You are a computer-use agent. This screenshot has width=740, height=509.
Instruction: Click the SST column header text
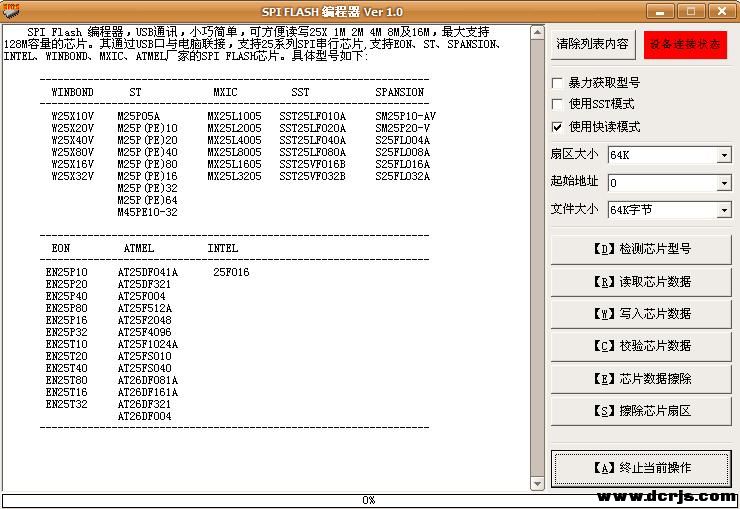(x=300, y=92)
